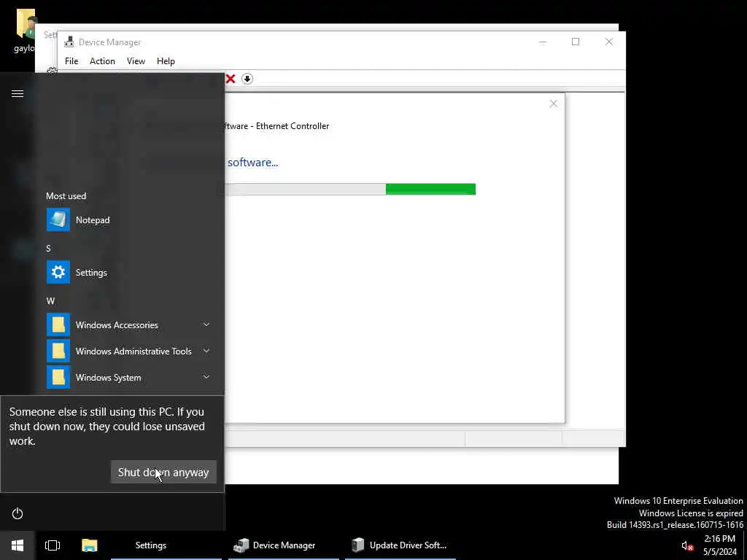Open the Start menu hamburger icon
This screenshot has height=560, width=747.
18,93
